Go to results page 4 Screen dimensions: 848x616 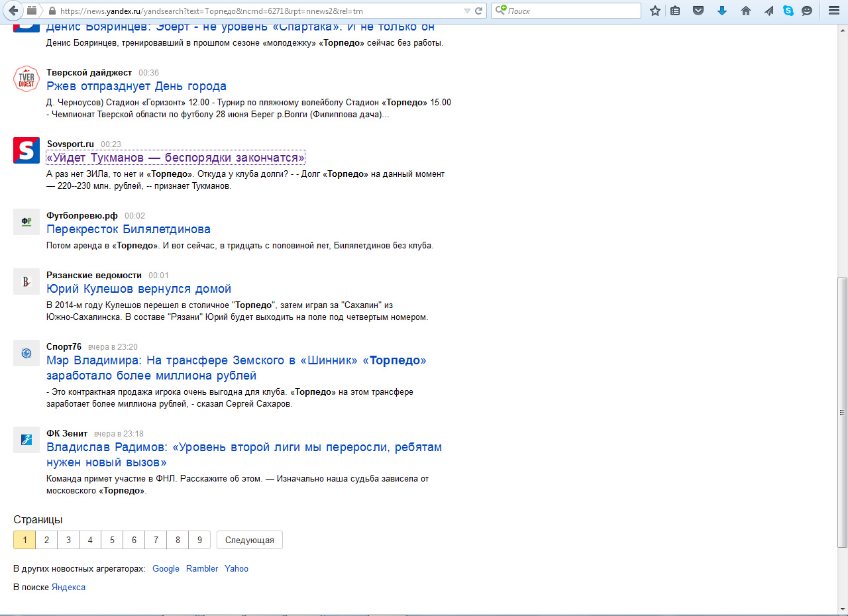coord(90,540)
